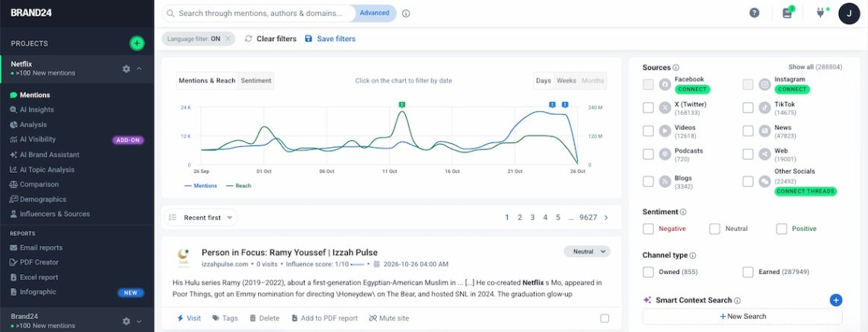Open the Neutral sentiment dropdown on mention

(587, 251)
